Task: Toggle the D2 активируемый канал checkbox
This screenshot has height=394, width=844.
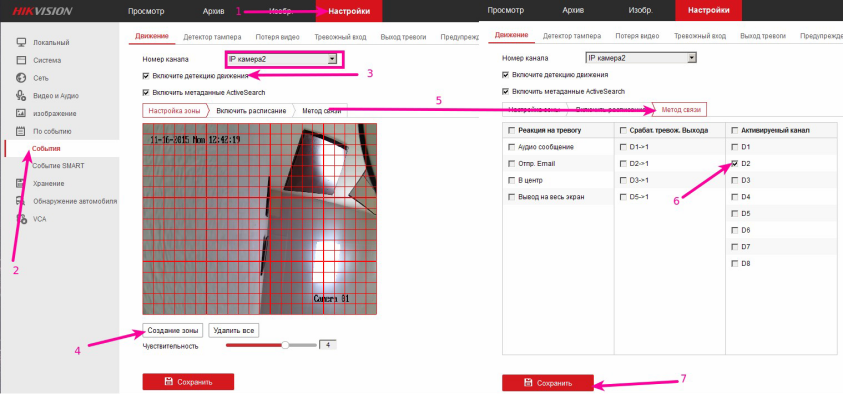Action: click(735, 164)
